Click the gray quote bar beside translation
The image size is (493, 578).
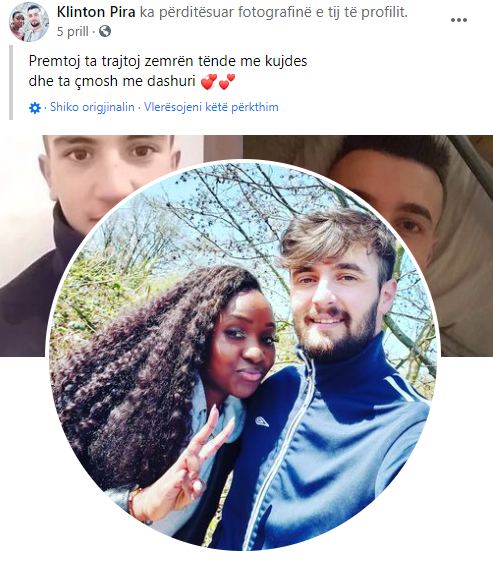tap(11, 82)
